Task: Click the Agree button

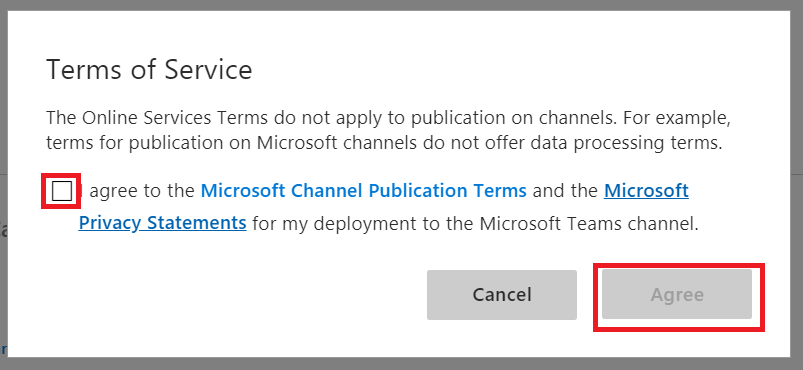Action: (x=677, y=295)
